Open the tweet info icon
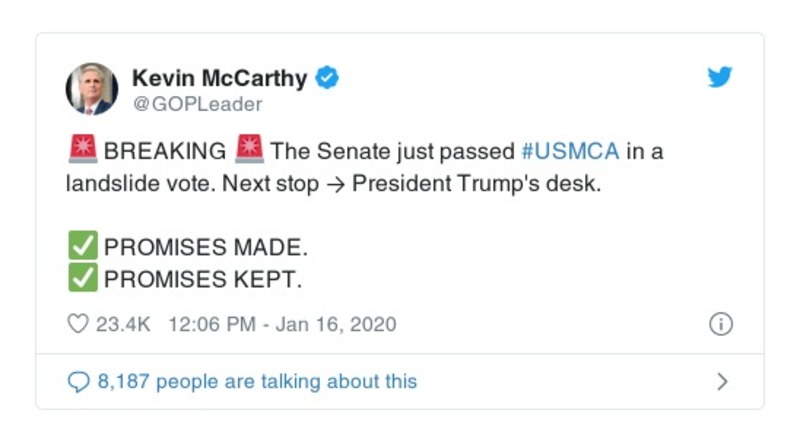Screen dimensions: 800x445 720,324
